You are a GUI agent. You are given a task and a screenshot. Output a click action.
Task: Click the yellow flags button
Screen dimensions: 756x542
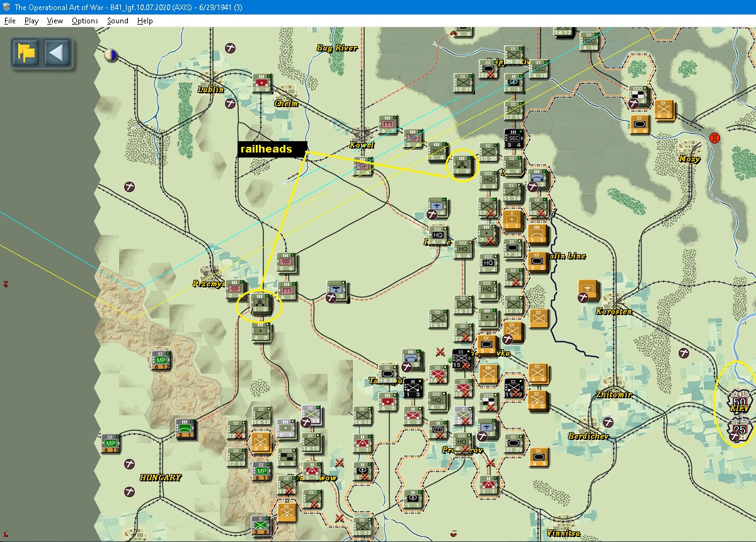pos(26,53)
